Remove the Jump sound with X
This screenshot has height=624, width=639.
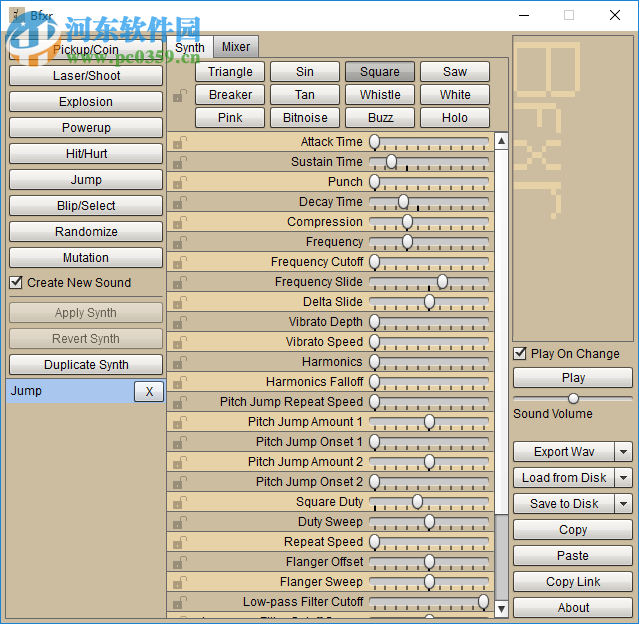click(149, 392)
